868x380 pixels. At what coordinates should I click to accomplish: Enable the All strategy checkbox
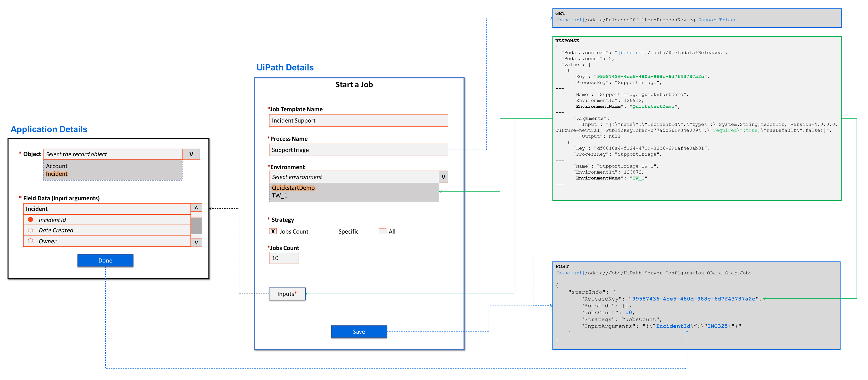(x=382, y=231)
